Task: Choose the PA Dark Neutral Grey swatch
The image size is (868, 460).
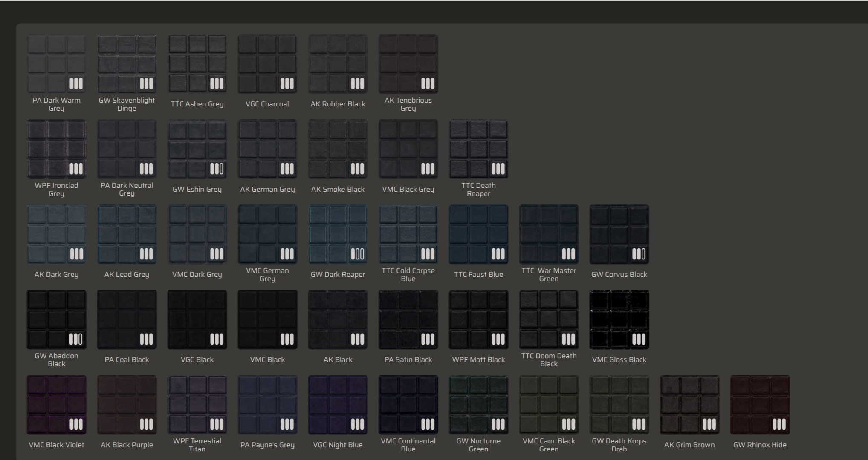Action: point(127,149)
